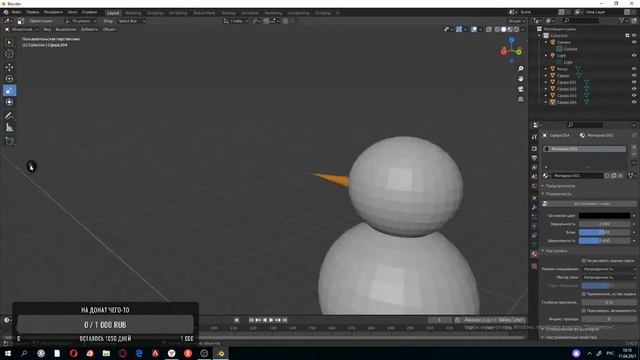Hide Light object in outliner
Screen dimensions: 640x360
coord(634,55)
